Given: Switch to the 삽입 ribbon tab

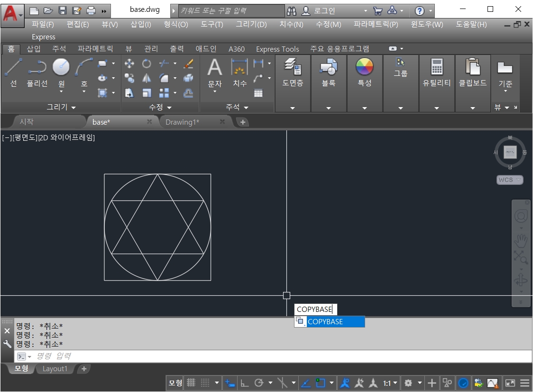Looking at the screenshot, I should 33,49.
